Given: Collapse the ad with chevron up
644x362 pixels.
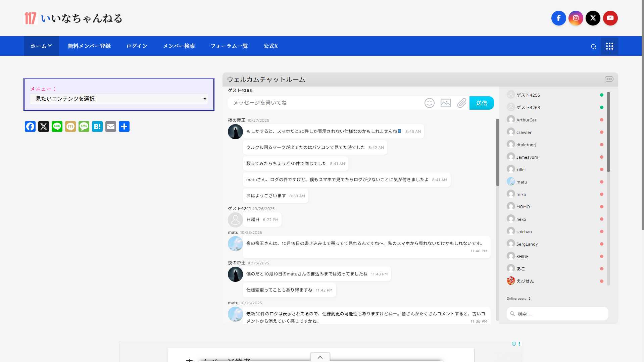Looking at the screenshot, I should click(320, 357).
